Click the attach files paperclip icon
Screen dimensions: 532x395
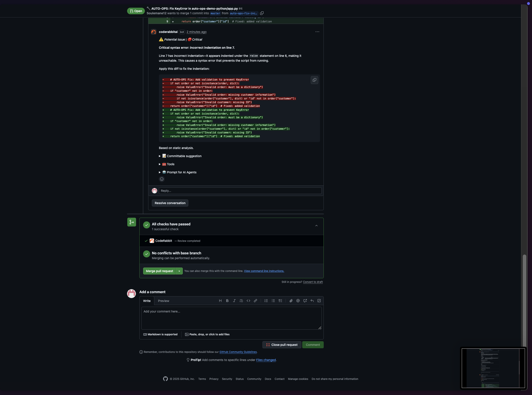[291, 301]
